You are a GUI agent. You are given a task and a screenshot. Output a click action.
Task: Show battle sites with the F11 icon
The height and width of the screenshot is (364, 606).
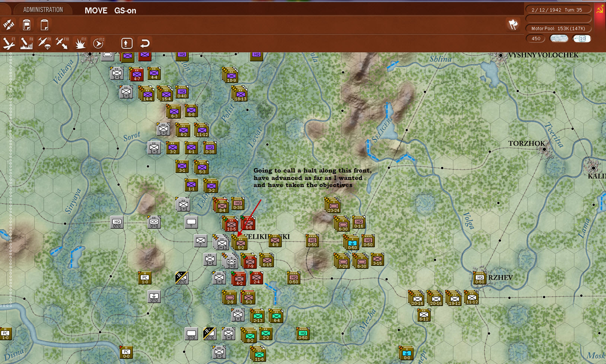[80, 43]
